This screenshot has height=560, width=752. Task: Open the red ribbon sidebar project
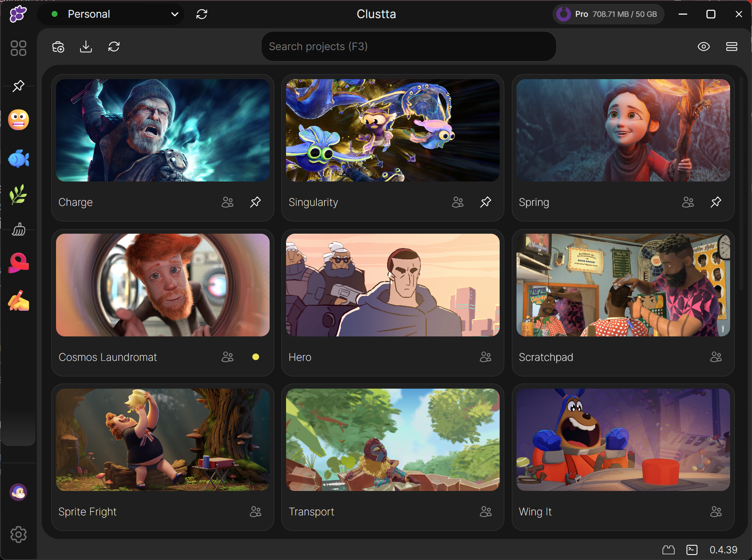pyautogui.click(x=19, y=263)
